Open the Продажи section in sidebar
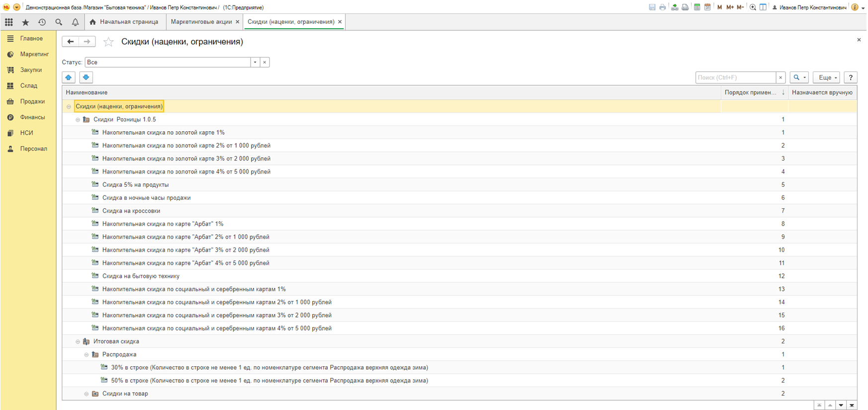Viewport: 868px width, 410px height. click(32, 101)
